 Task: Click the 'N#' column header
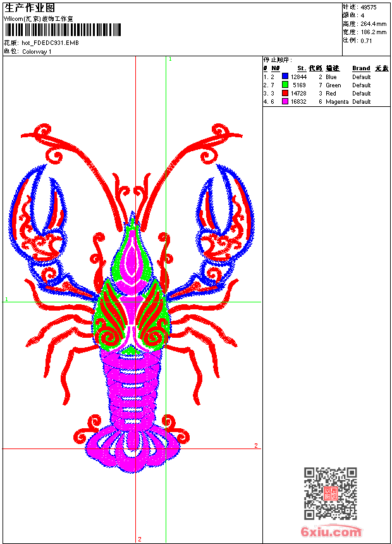tap(276, 68)
